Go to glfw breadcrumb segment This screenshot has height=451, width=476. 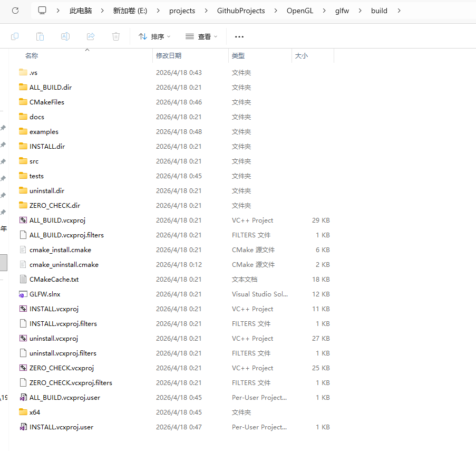(342, 11)
